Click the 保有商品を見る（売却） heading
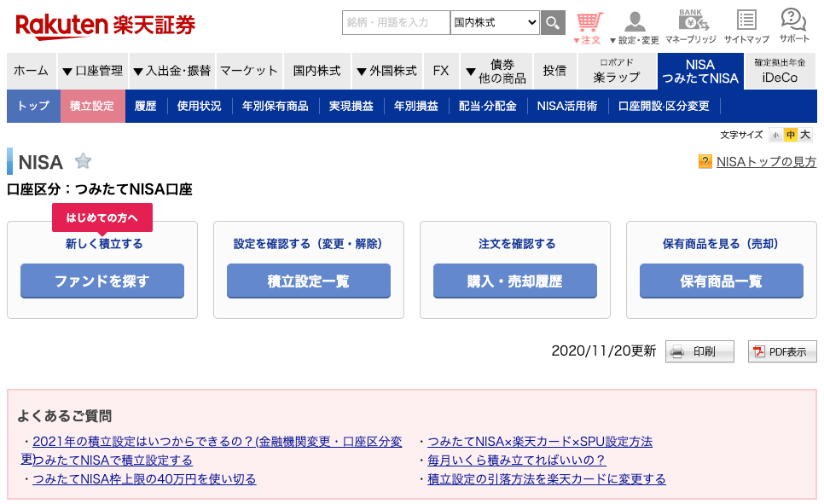Viewport: 824px width, 504px height. coord(721,244)
